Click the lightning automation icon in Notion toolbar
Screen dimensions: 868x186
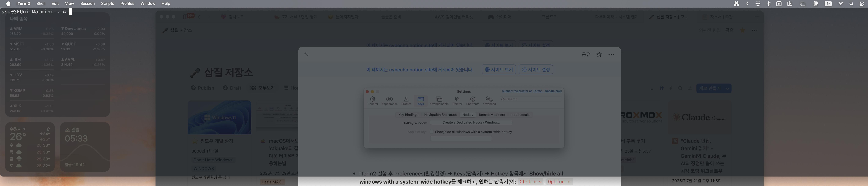(x=671, y=88)
